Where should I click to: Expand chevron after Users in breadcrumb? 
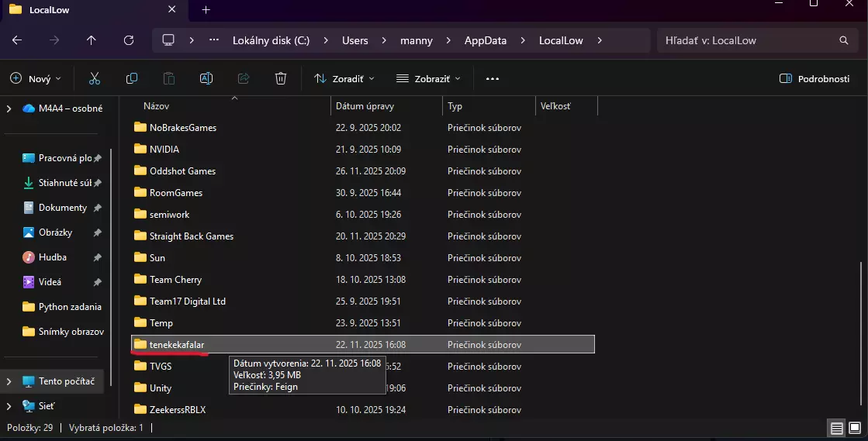click(384, 40)
